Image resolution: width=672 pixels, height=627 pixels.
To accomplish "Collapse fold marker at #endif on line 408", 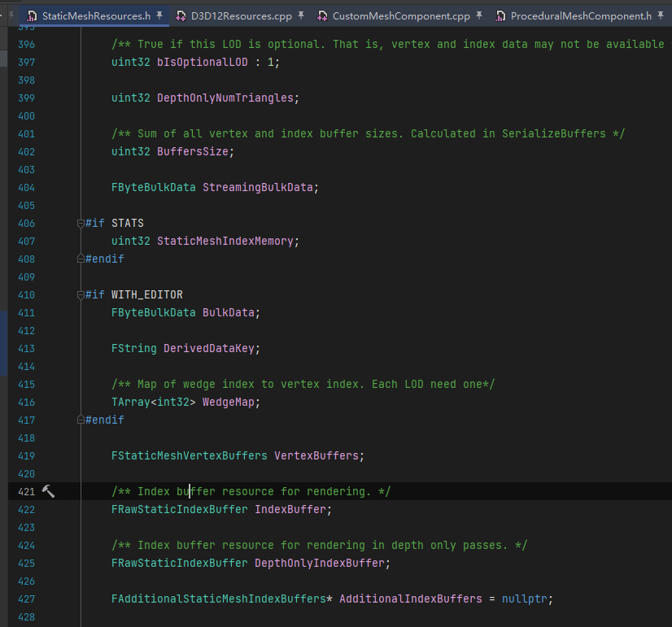I will click(x=81, y=259).
